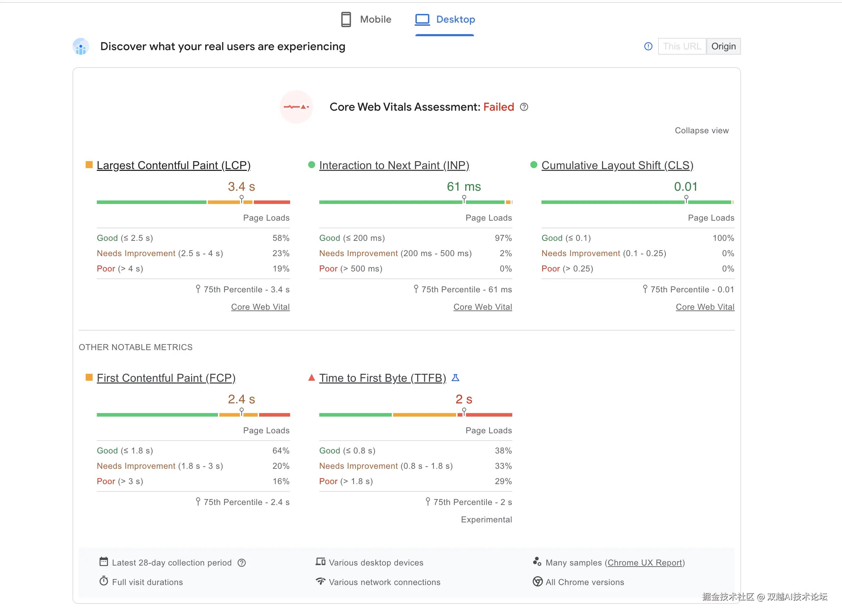842x616 pixels.
Task: Switch to This URL data view
Action: pyautogui.click(x=681, y=46)
